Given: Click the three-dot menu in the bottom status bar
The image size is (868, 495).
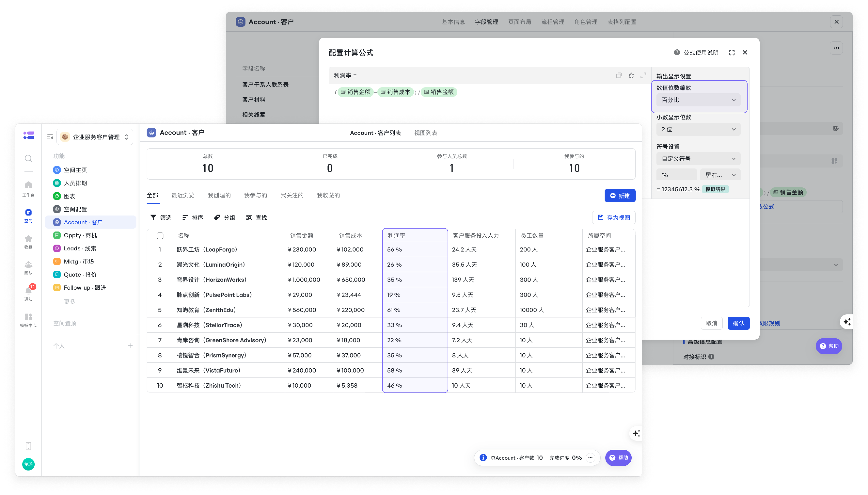Looking at the screenshot, I should [x=590, y=458].
